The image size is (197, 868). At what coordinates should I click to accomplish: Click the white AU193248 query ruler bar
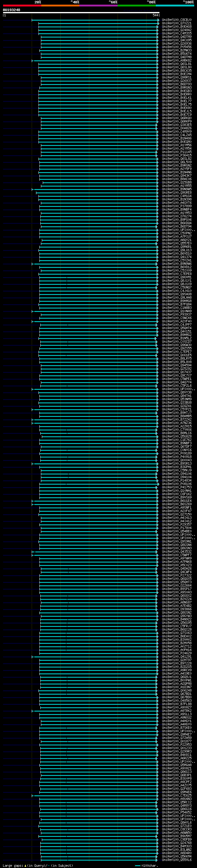click(81, 12)
